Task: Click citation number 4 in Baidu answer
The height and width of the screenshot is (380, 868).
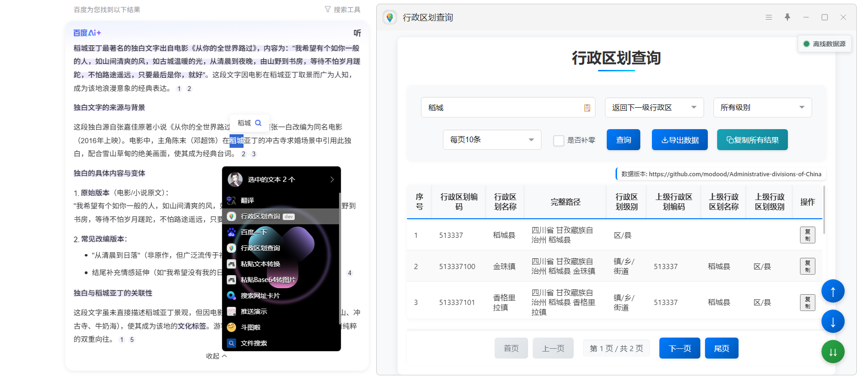Action: click(x=350, y=273)
